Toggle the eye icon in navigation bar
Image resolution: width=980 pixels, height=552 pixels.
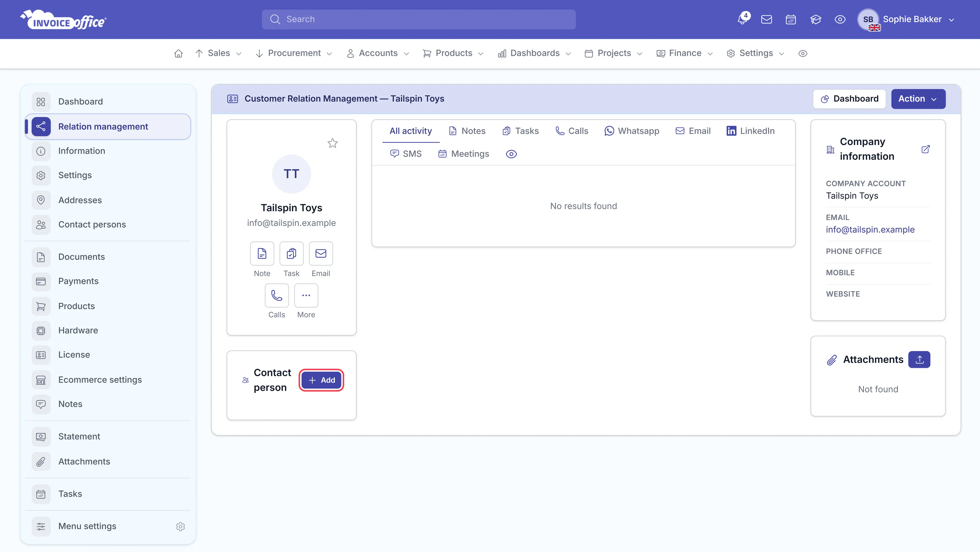click(x=802, y=53)
